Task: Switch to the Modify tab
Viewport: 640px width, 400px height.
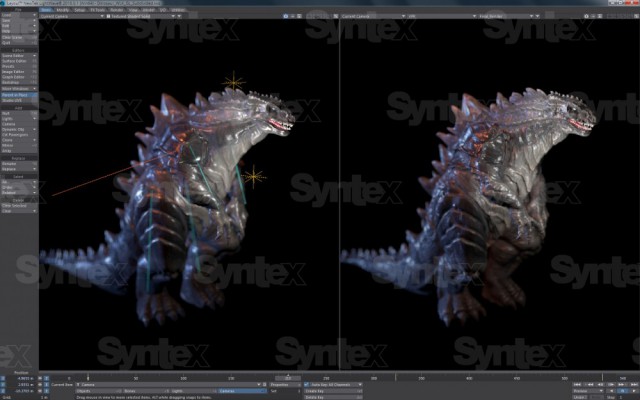Action: (62, 10)
